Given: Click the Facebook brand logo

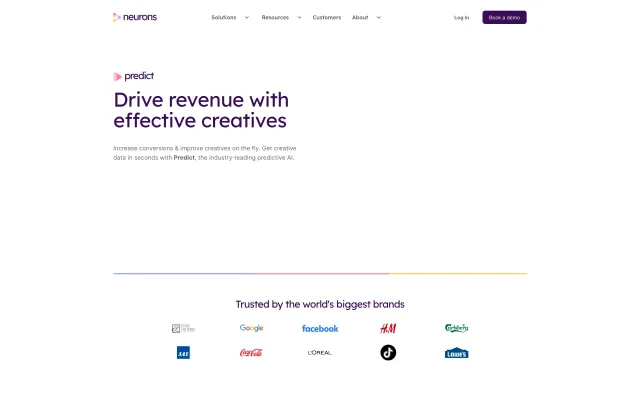Looking at the screenshot, I should [x=320, y=328].
